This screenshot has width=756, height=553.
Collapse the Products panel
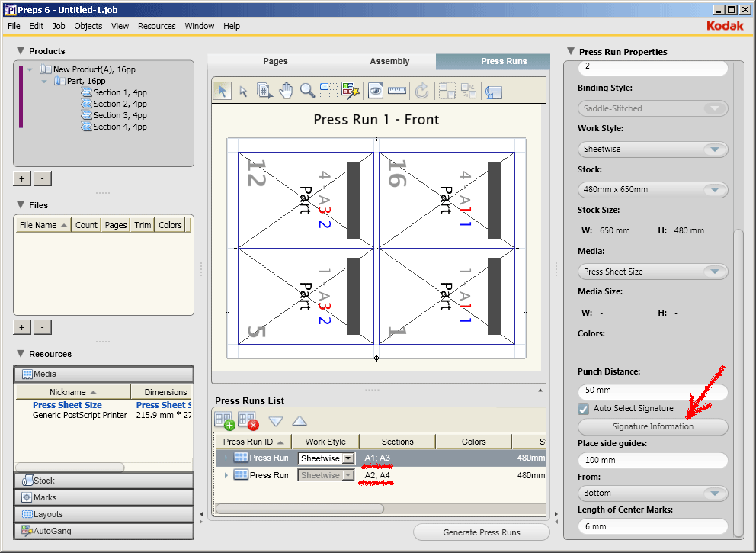point(21,50)
